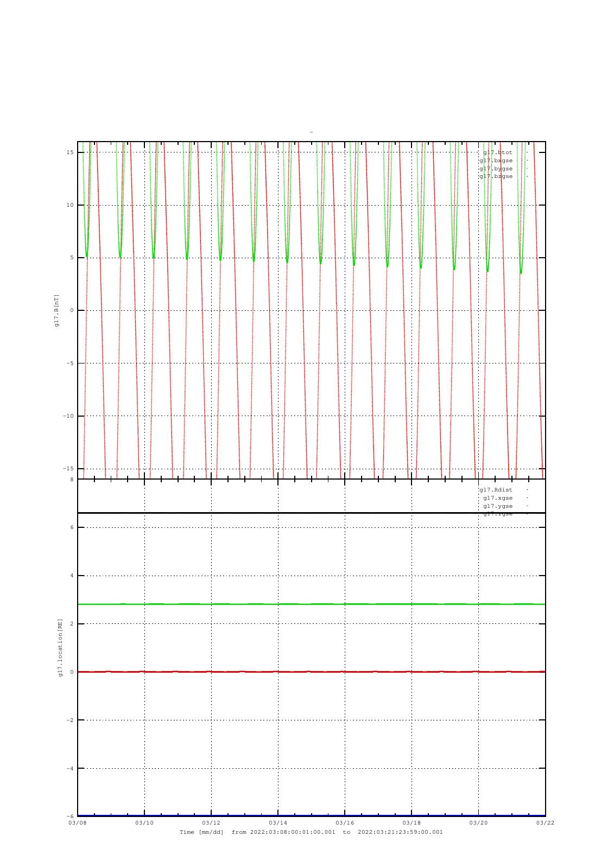
Task: Select the g17.bzgse legend entry
Action: 496,176
